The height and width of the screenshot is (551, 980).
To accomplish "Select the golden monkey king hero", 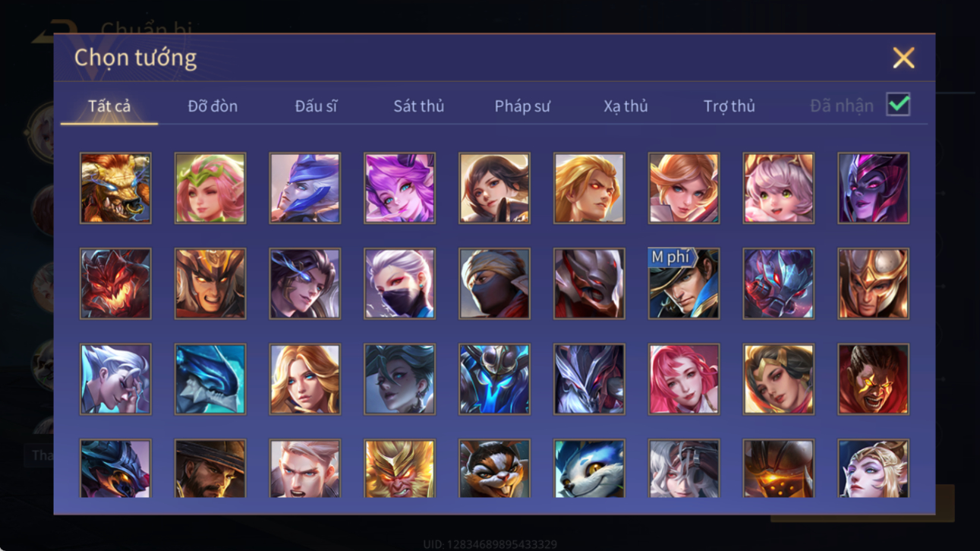I will click(x=399, y=468).
